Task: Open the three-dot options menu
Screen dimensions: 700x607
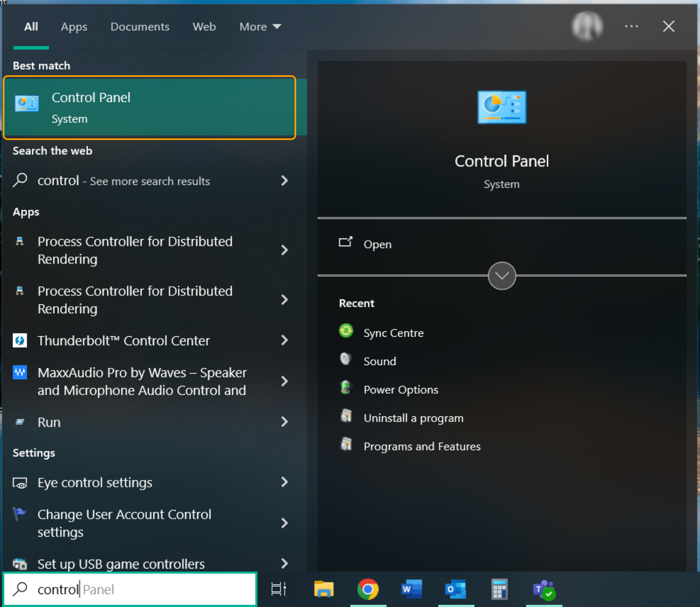Action: 631,27
